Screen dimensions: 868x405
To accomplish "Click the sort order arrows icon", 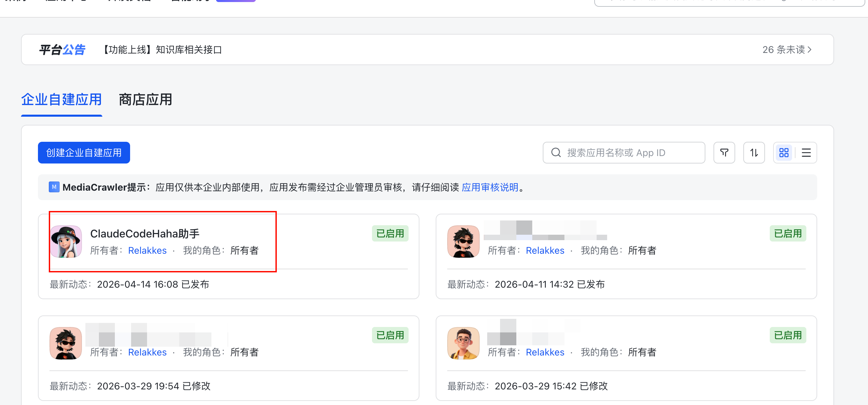I will pos(753,153).
